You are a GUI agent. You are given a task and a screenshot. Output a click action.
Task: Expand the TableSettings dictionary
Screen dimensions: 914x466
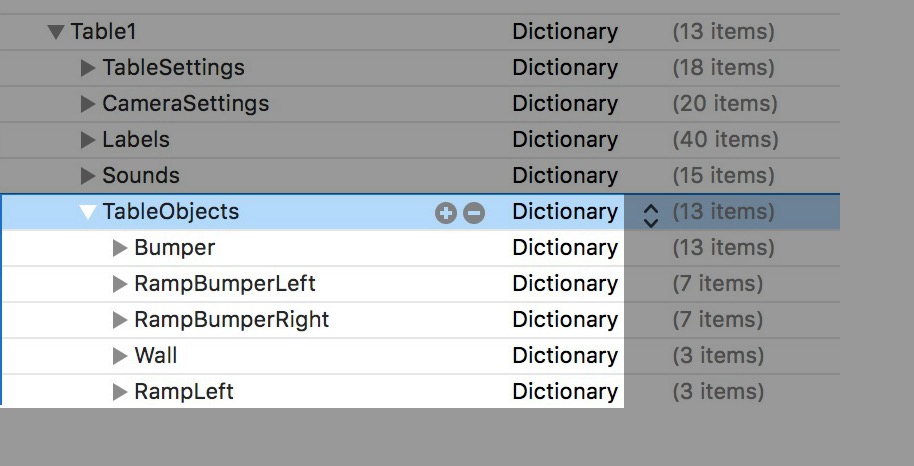[88, 68]
